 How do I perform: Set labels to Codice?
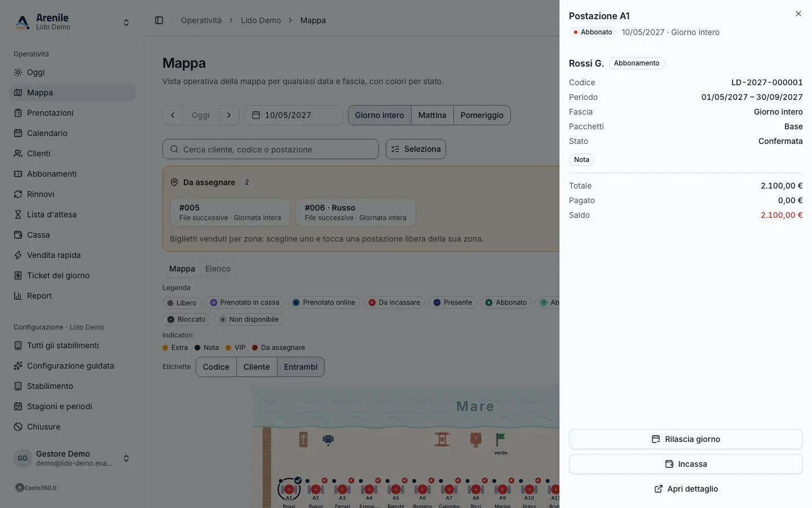pos(216,367)
